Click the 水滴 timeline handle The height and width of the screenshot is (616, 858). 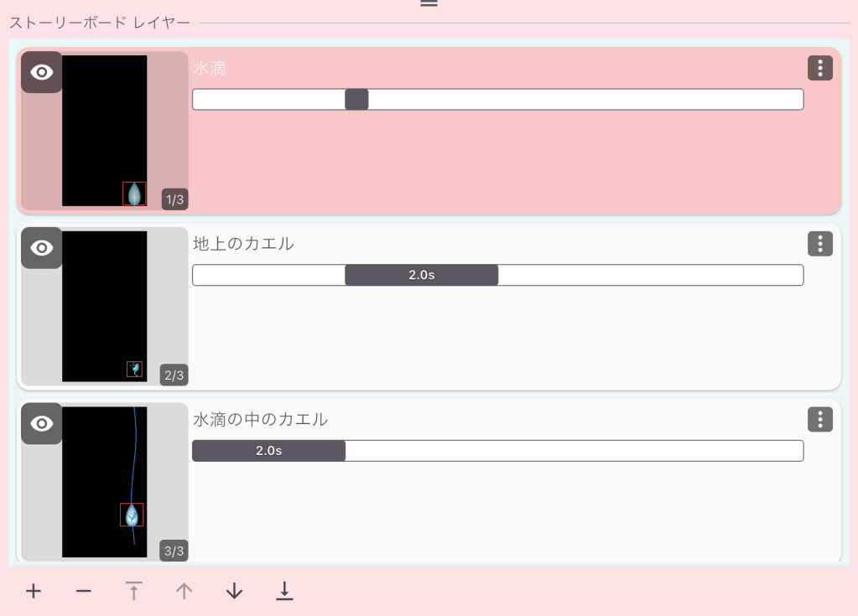click(x=356, y=100)
